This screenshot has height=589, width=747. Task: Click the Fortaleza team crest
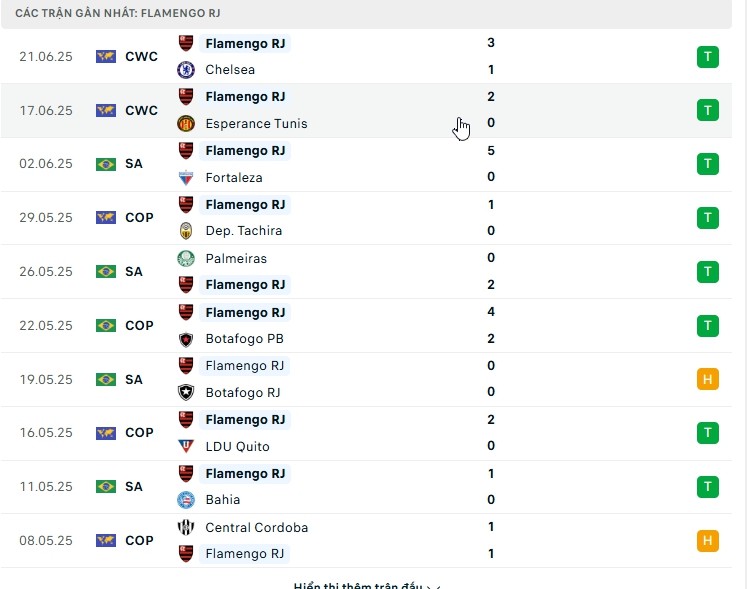185,177
